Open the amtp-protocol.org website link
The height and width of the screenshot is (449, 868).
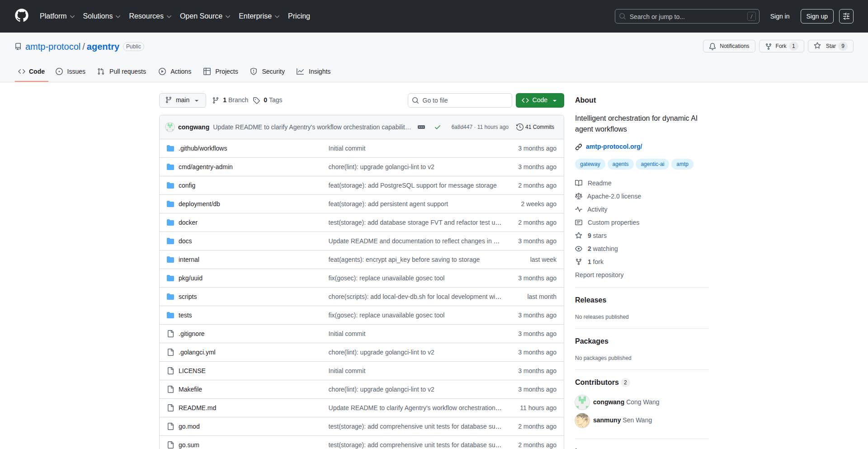click(613, 147)
